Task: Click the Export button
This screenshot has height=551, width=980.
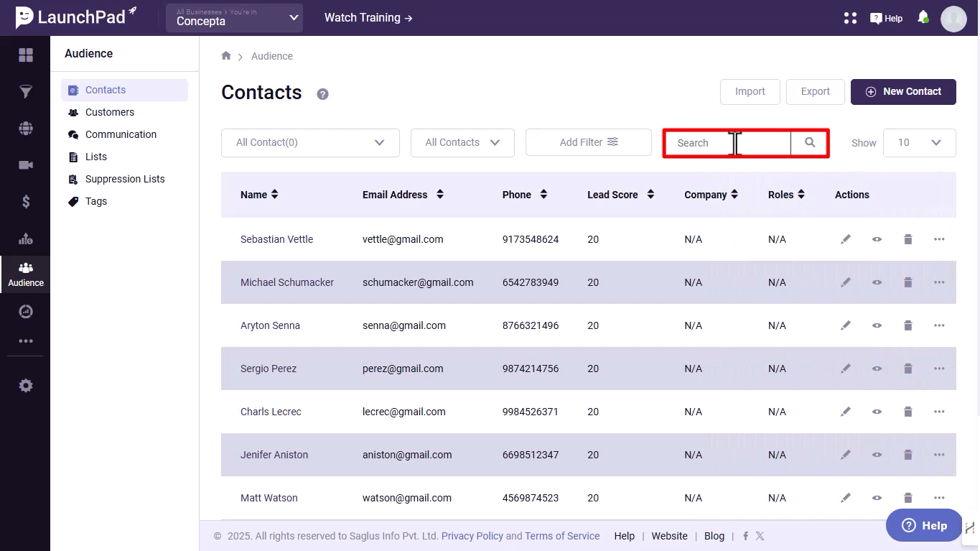Action: click(x=815, y=92)
